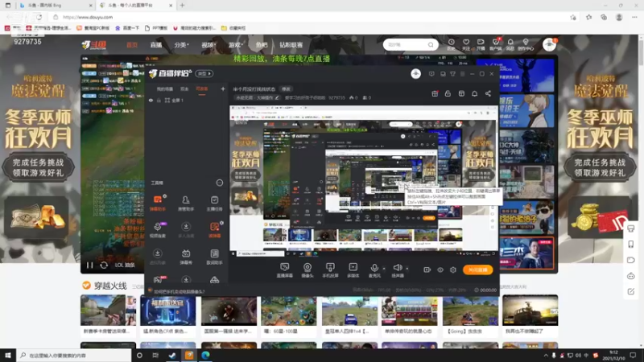The height and width of the screenshot is (362, 644).
Task: Open the mode switch pill beside the 直播伴侣 logo
Action: [204, 74]
